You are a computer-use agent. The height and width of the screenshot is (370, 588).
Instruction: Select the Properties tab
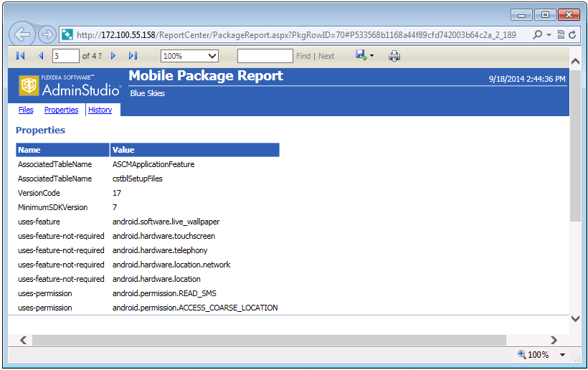(x=61, y=110)
